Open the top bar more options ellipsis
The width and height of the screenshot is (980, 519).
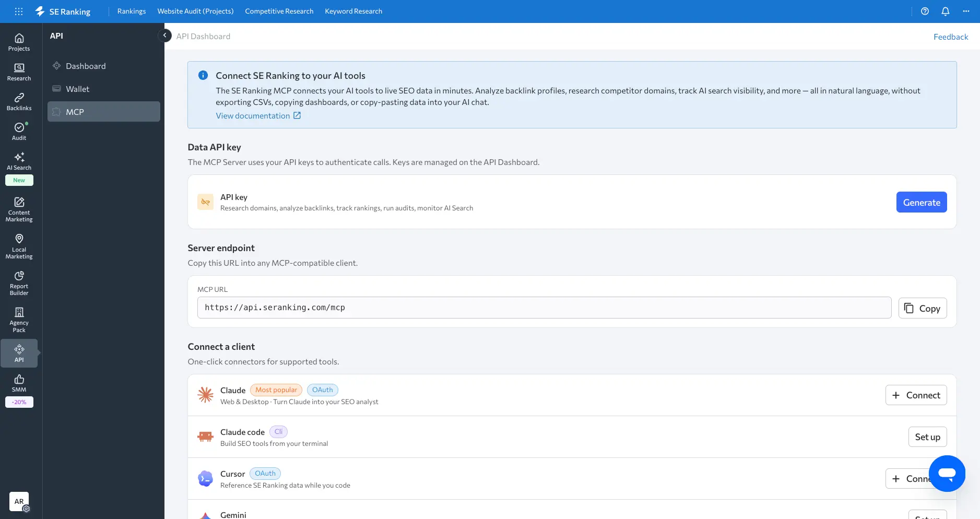coord(966,11)
